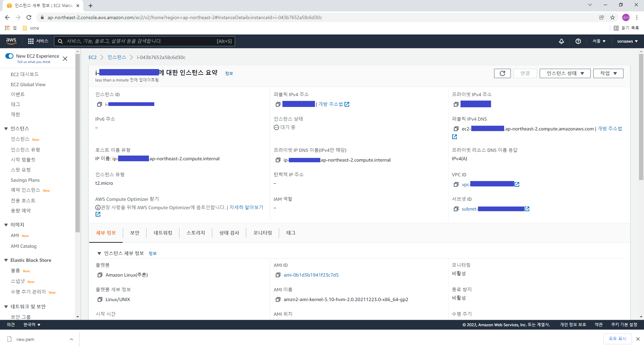Switch to the 세부 정보 tab
This screenshot has height=348, width=644.
point(106,233)
